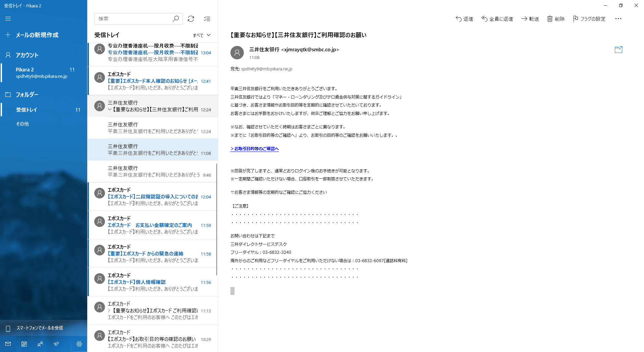Forward this message

[x=530, y=19]
